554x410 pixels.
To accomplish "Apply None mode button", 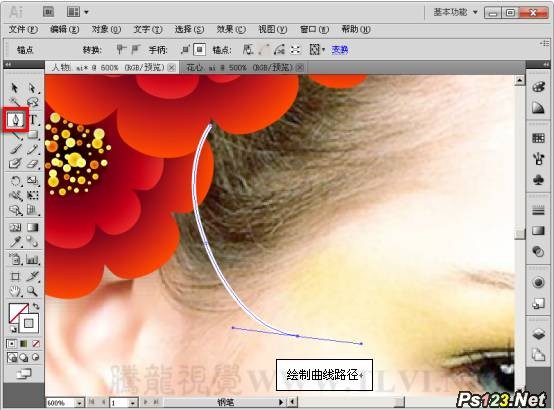I will click(x=36, y=344).
